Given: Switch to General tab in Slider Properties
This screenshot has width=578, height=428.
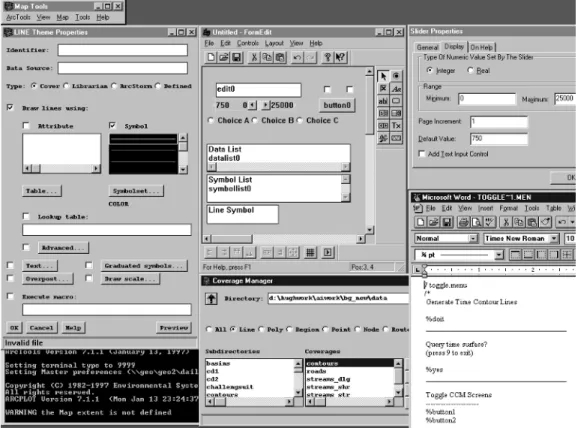Looking at the screenshot, I should 427,47.
